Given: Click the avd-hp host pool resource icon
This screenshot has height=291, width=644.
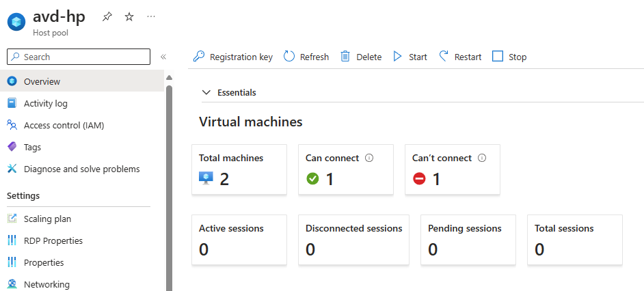Looking at the screenshot, I should pos(16,22).
